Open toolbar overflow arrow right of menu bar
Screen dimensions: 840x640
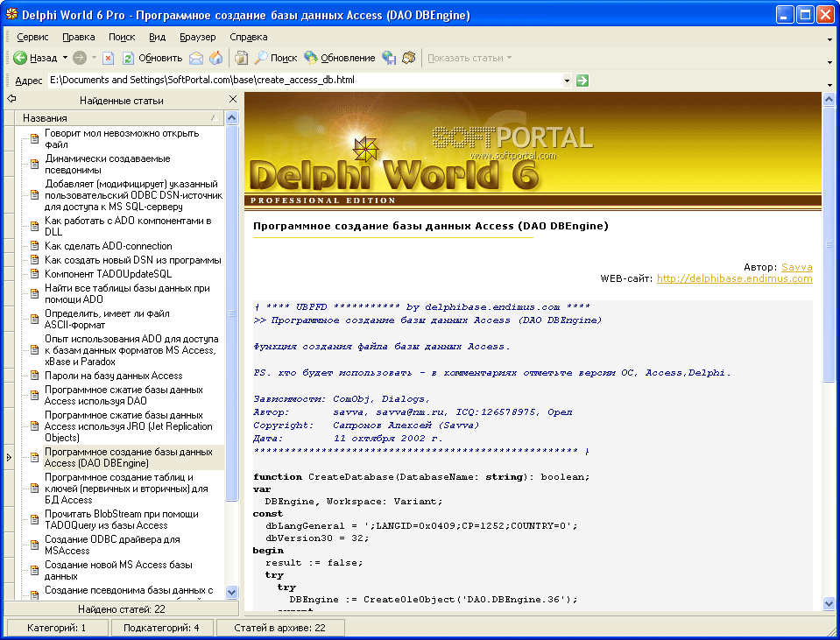(x=829, y=39)
